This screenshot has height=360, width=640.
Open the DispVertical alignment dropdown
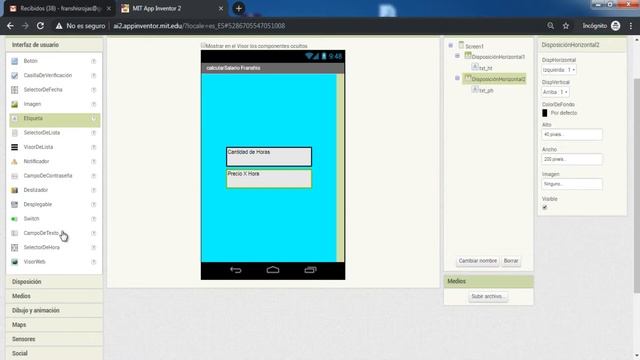(555, 92)
